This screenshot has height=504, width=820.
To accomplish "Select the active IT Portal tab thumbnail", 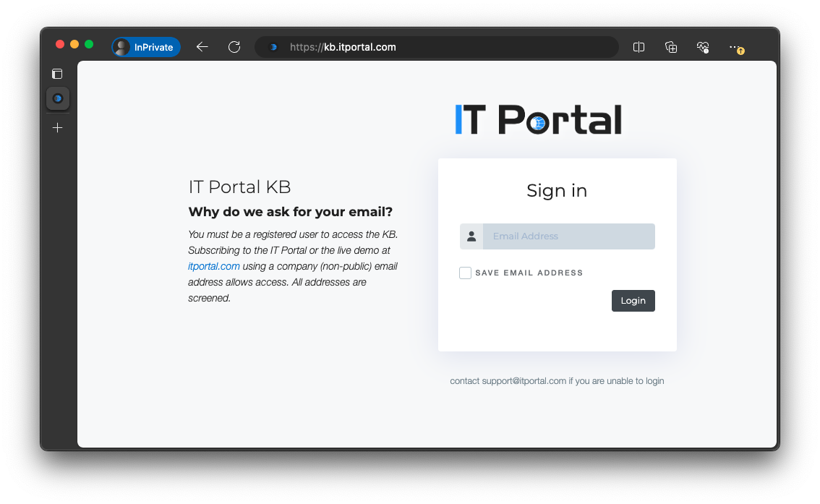I will 58,98.
